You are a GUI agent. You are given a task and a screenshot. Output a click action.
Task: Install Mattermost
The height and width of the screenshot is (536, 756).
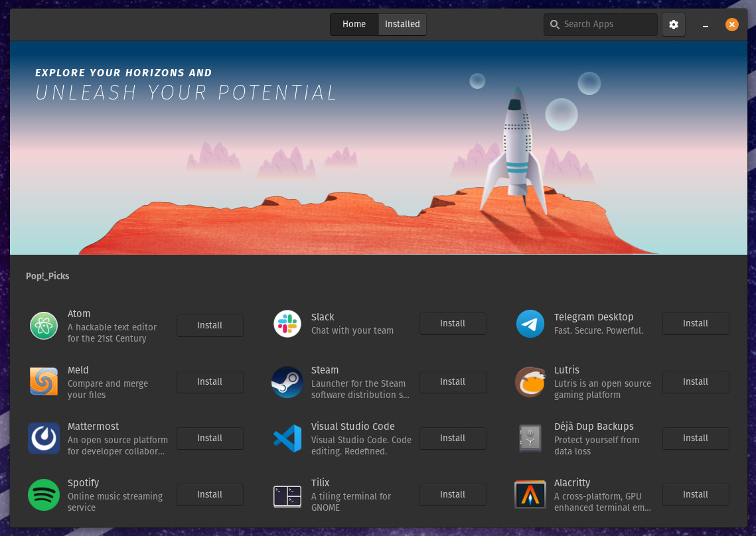click(x=210, y=438)
